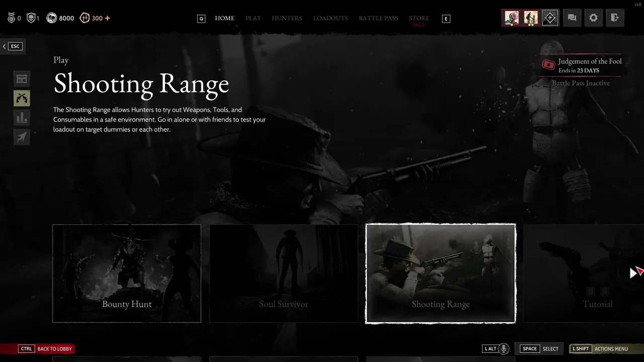Image resolution: width=644 pixels, height=362 pixels.
Task: Open the news page from the sidebar
Action: [22, 79]
